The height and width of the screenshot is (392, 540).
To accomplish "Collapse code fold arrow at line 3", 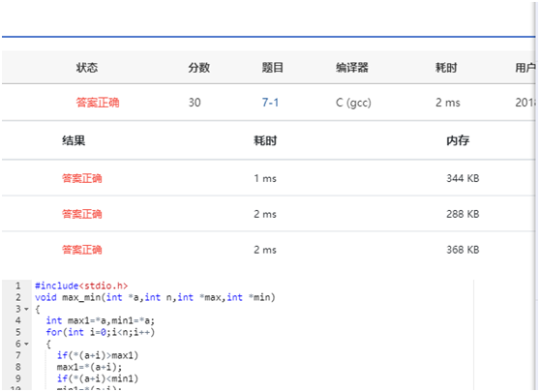I will point(26,309).
